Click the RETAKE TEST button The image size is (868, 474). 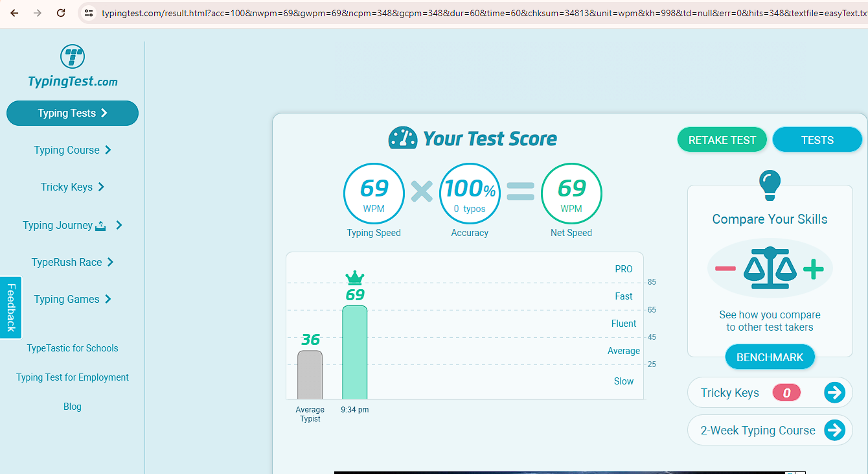pos(722,139)
